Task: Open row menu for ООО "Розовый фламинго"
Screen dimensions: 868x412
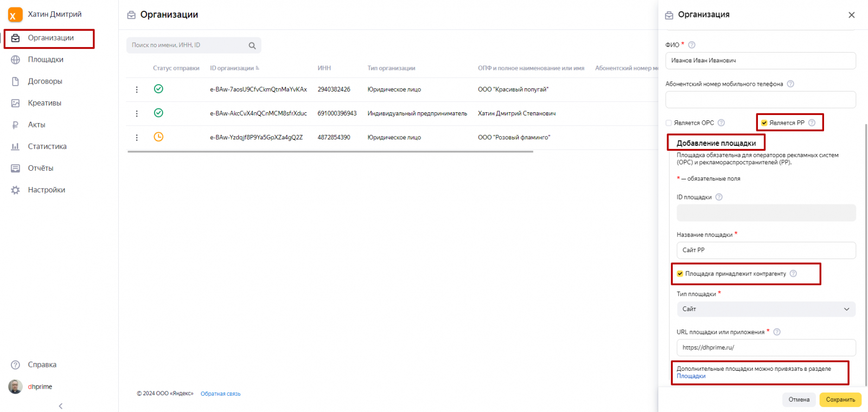Action: [x=137, y=137]
